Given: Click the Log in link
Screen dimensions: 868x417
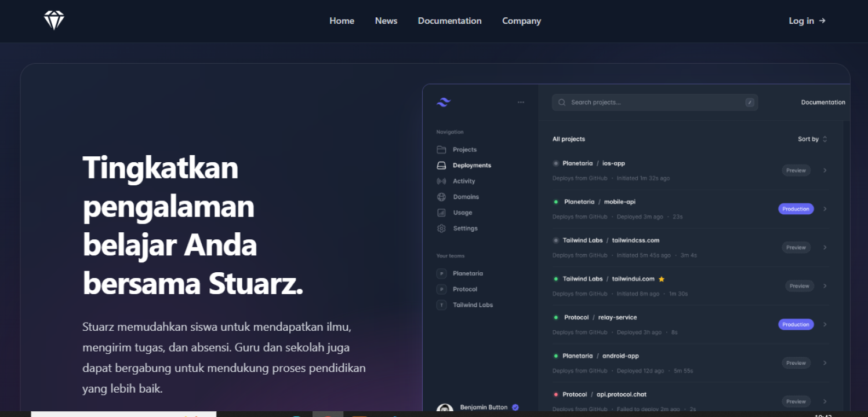Looking at the screenshot, I should tap(807, 21).
